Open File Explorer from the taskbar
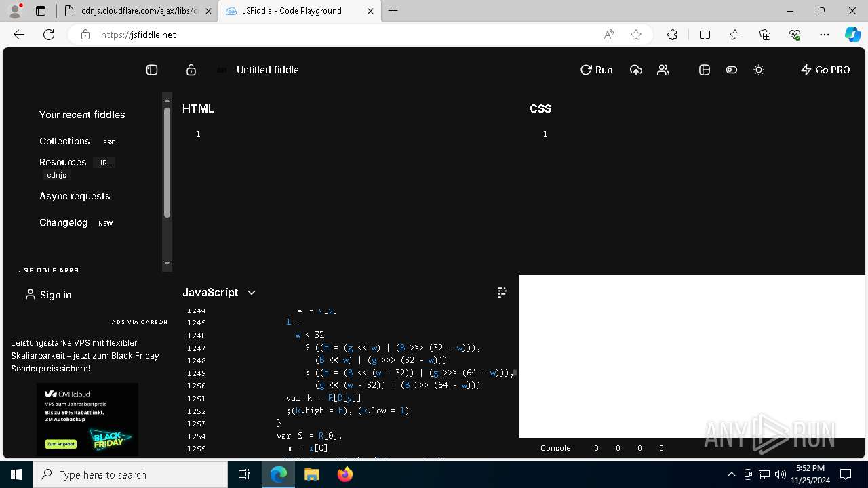The height and width of the screenshot is (488, 868). pyautogui.click(x=311, y=474)
